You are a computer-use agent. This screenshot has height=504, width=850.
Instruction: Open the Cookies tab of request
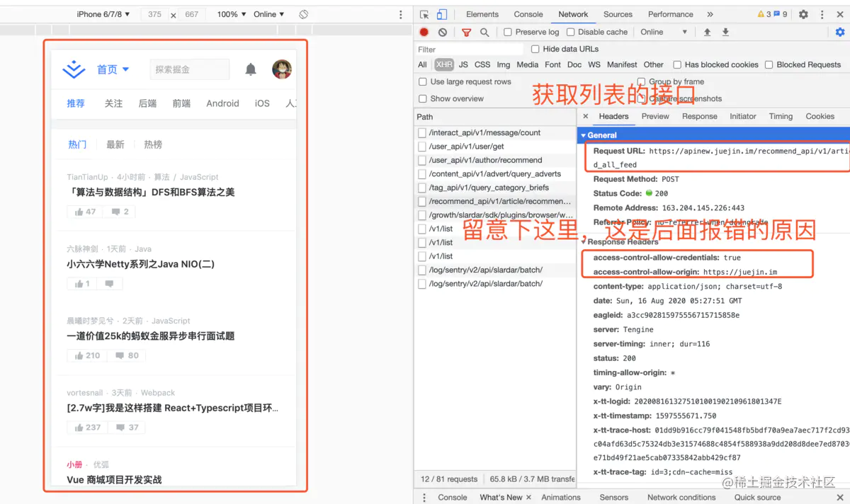820,116
